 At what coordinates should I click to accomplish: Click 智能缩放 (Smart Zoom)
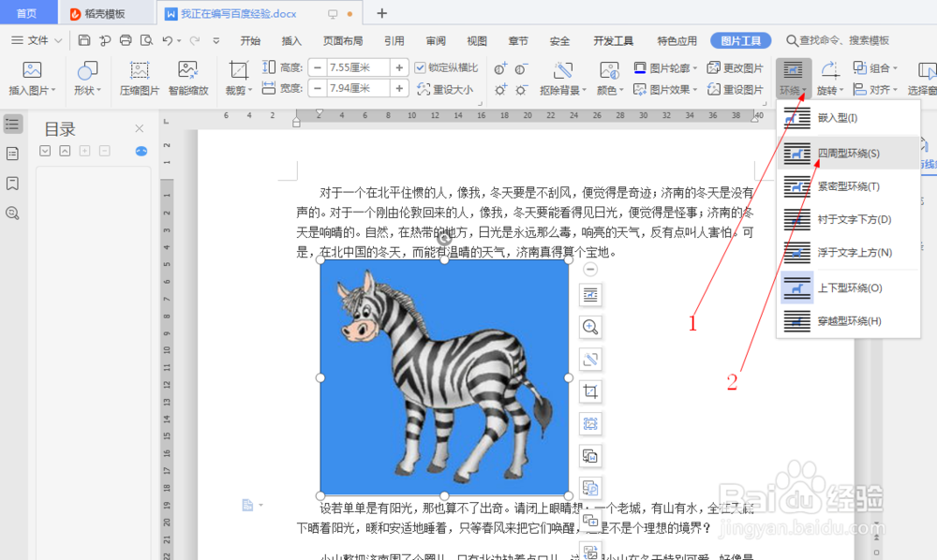[188, 79]
